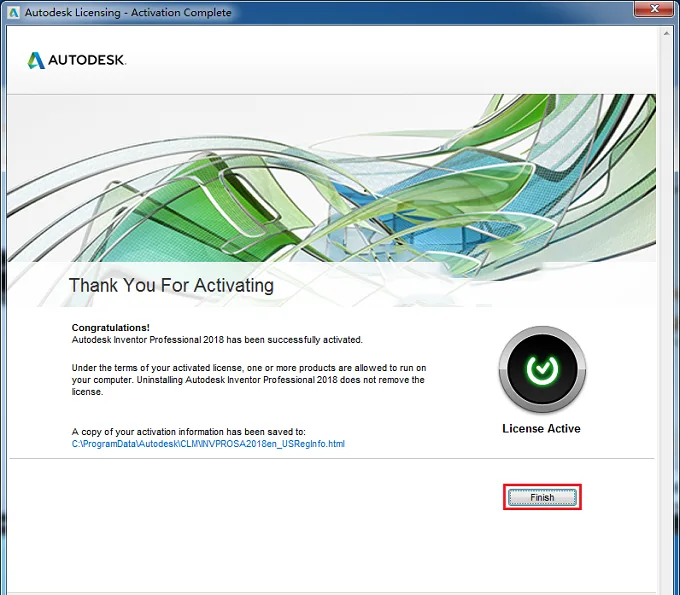Close the Autodesk Licensing window
The width and height of the screenshot is (680, 595).
pyautogui.click(x=654, y=8)
